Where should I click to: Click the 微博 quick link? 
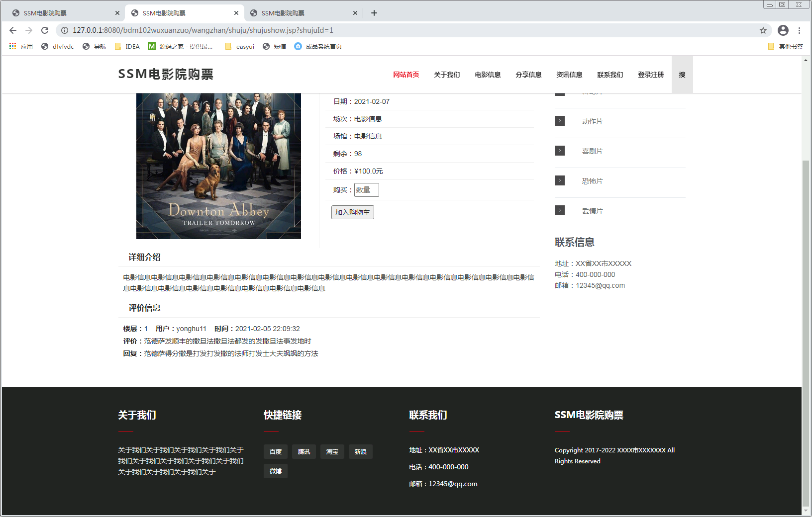coord(276,471)
